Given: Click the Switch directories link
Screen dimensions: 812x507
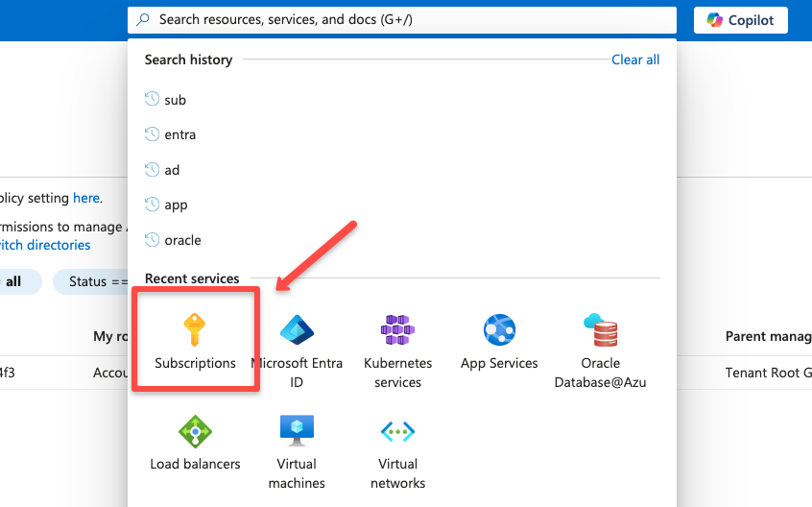Looking at the screenshot, I should (44, 245).
